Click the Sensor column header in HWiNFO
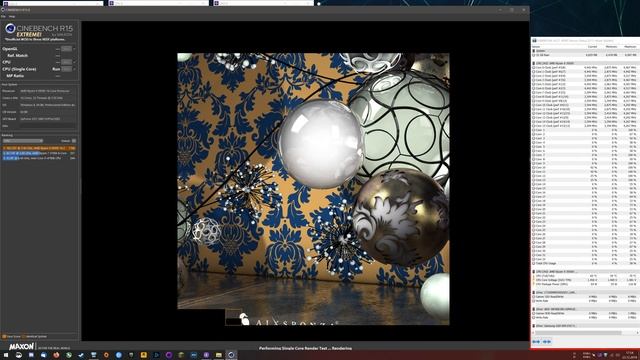 [x=536, y=47]
